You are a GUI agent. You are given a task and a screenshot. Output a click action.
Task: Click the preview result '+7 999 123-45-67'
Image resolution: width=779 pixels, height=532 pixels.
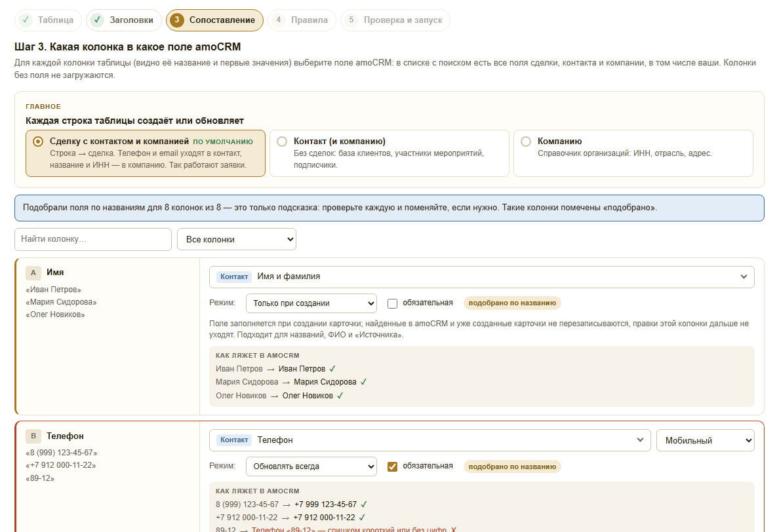[x=325, y=504]
